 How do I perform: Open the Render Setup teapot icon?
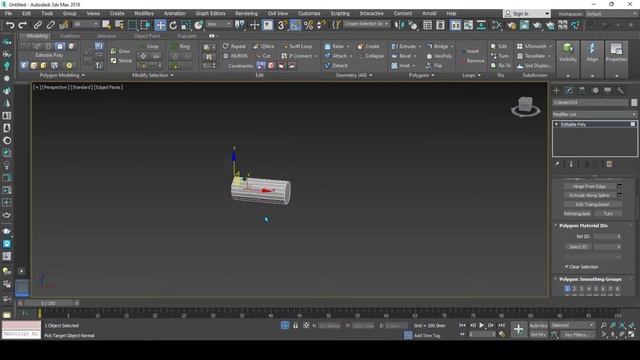511,25
